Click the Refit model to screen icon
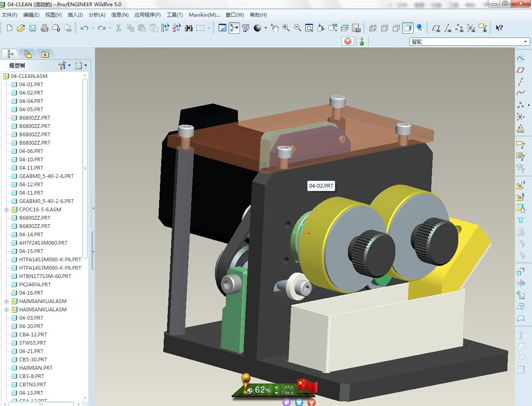Screen dimensions: 532x406 309,28
